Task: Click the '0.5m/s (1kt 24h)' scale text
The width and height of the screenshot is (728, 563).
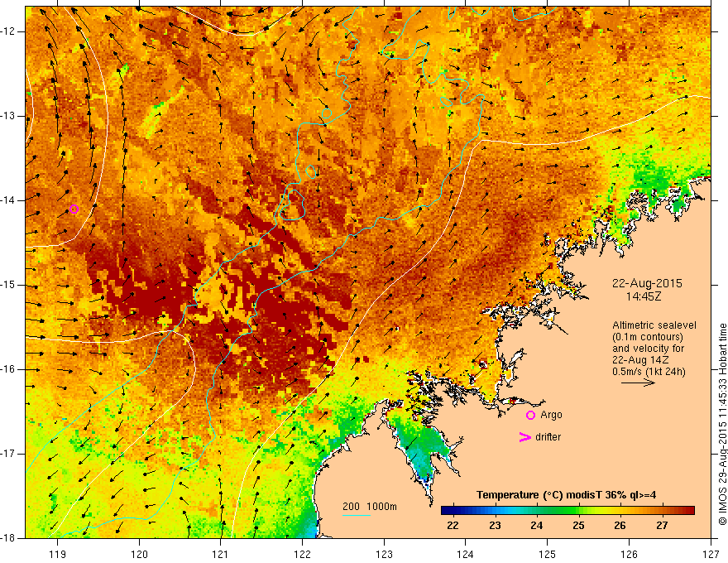Action: point(649,372)
